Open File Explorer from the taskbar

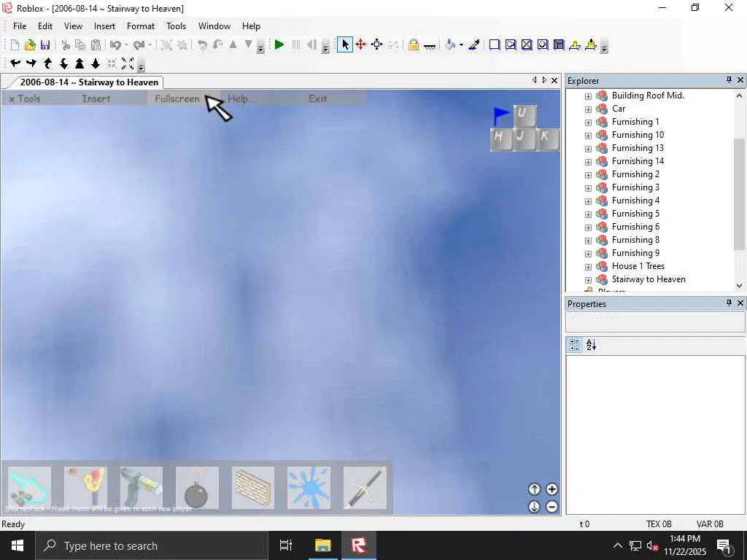[x=322, y=545]
